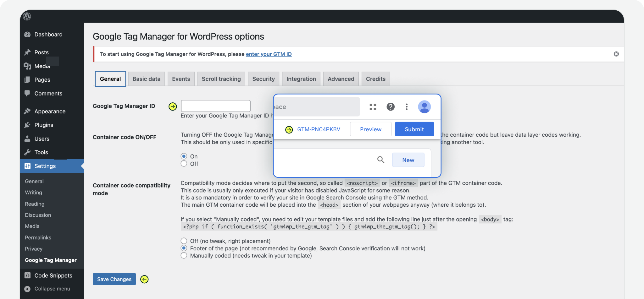Select the container code Off radio
The image size is (644, 299).
[x=184, y=164]
